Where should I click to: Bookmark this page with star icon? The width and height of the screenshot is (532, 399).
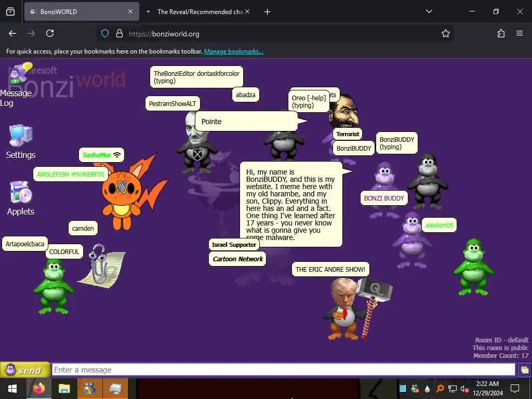click(x=445, y=33)
